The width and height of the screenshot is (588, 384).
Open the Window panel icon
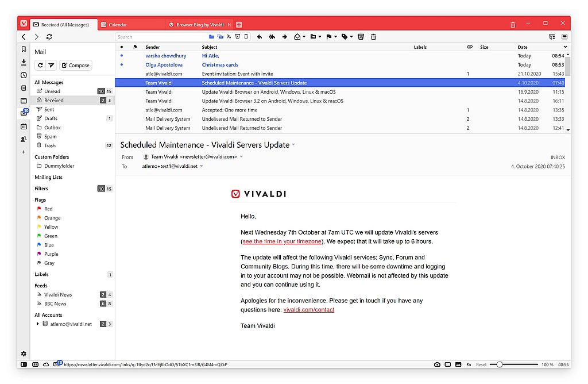24,101
